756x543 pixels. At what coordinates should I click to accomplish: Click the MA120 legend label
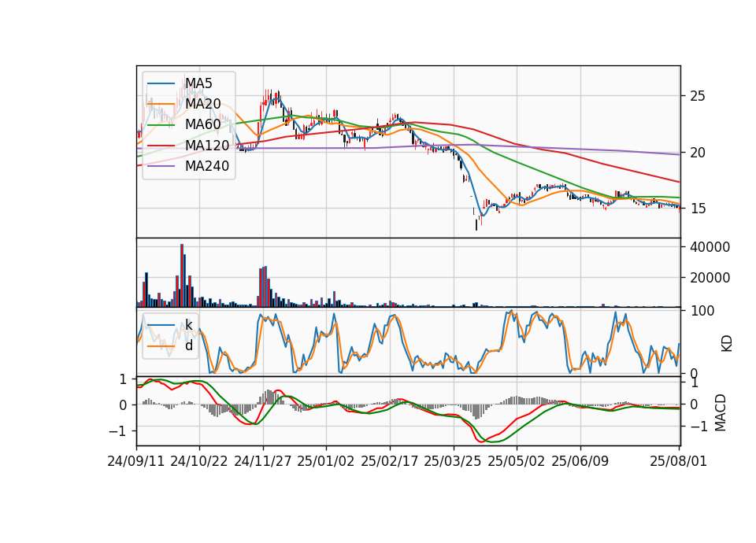pyautogui.click(x=207, y=146)
